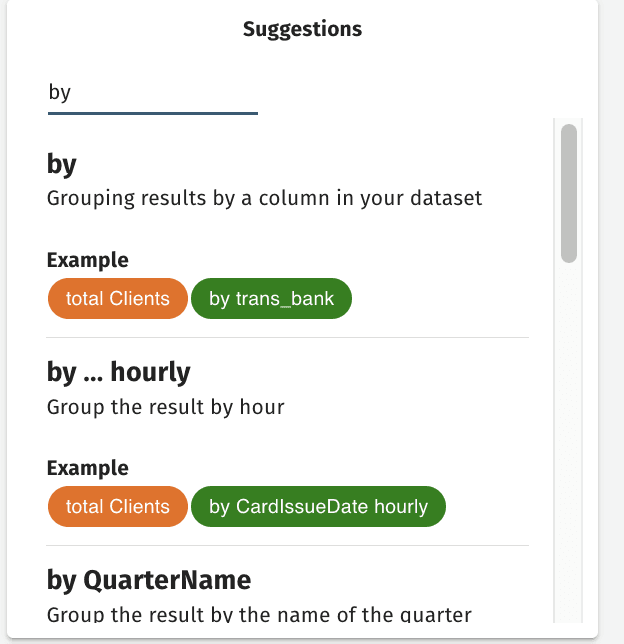The width and height of the screenshot is (624, 644).
Task: Choose the green "by CardIssueDate hourly" pill
Action: pyautogui.click(x=318, y=507)
